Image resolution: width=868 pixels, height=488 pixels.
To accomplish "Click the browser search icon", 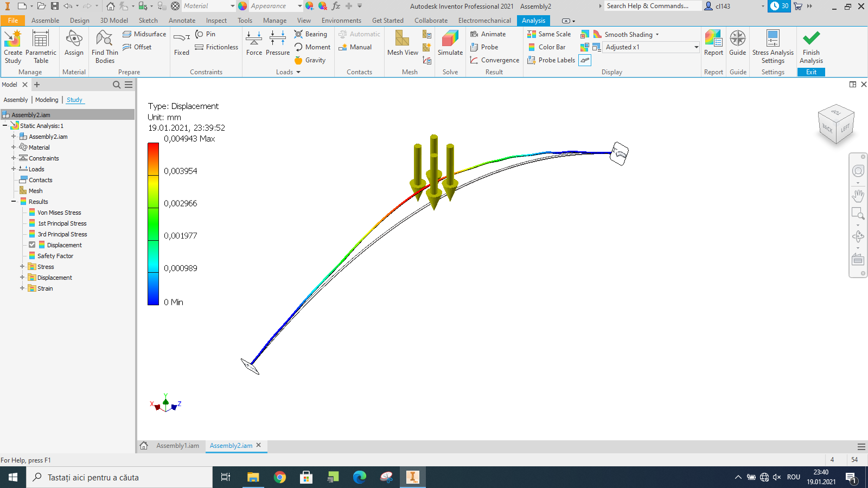I will point(116,85).
